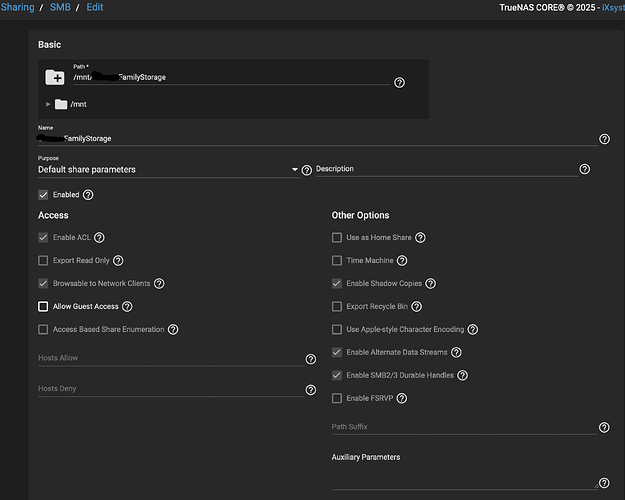
Task: Toggle the Enable Shadow Copies checkbox
Action: 337,283
